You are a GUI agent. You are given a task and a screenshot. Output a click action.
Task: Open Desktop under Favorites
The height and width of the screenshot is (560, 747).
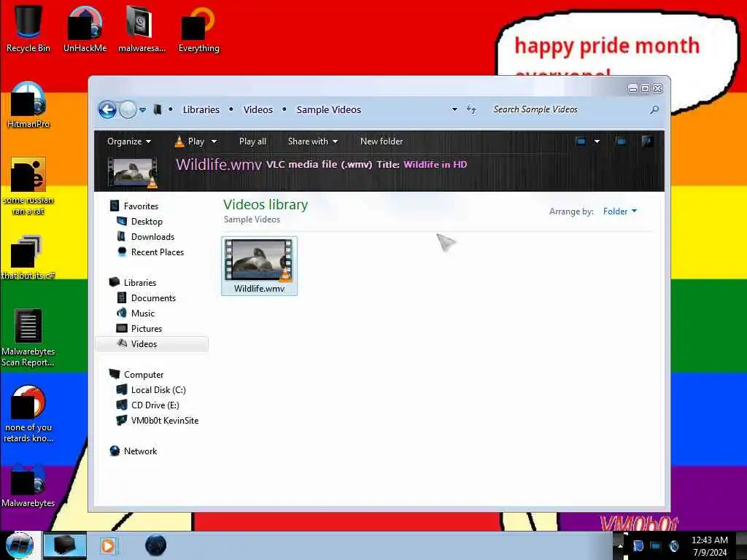[147, 222]
